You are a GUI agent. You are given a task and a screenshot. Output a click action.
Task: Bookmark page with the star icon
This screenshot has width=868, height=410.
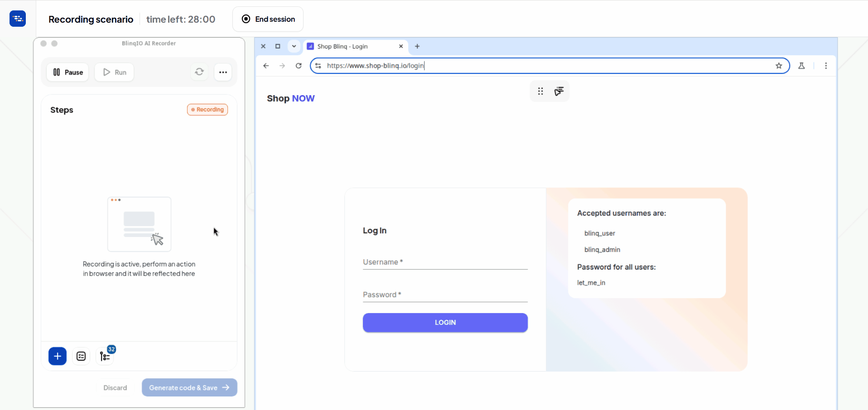(x=779, y=66)
